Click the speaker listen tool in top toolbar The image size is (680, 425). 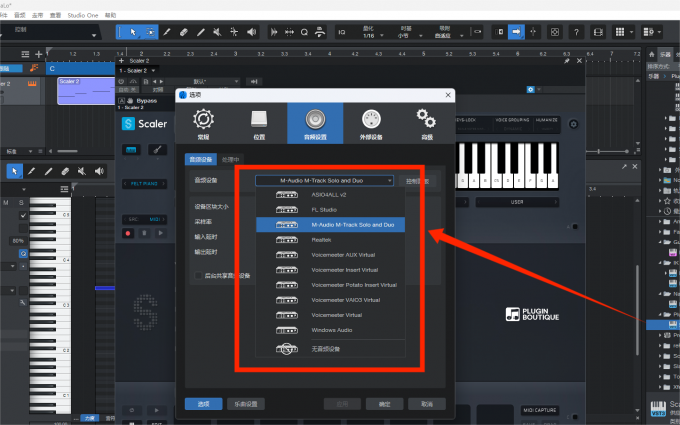(250, 32)
